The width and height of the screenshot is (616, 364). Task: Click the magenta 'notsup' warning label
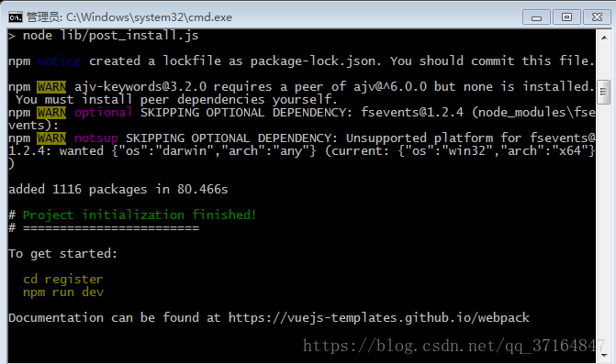point(96,138)
